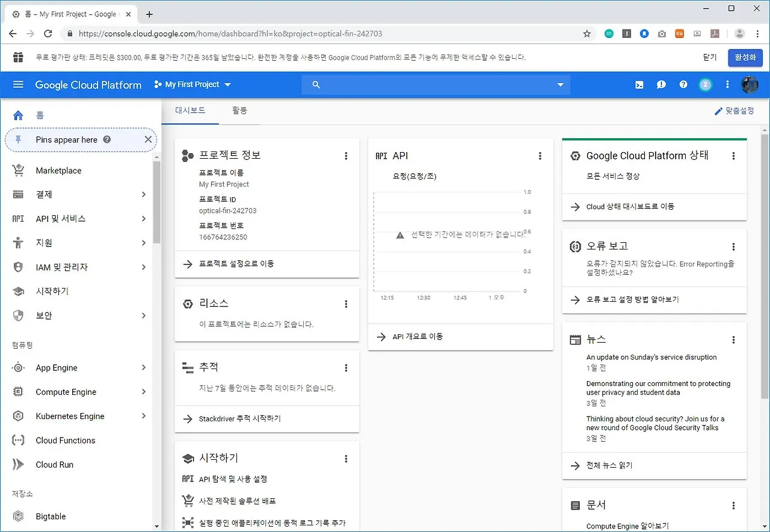View the notifications badge showing 2
770x532 pixels.
tap(706, 85)
